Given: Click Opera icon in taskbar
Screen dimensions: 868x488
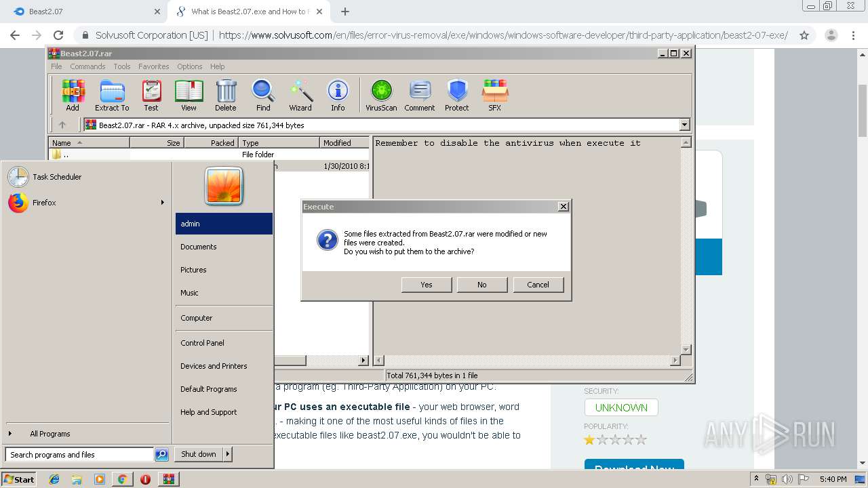Looking at the screenshot, I should 145,479.
